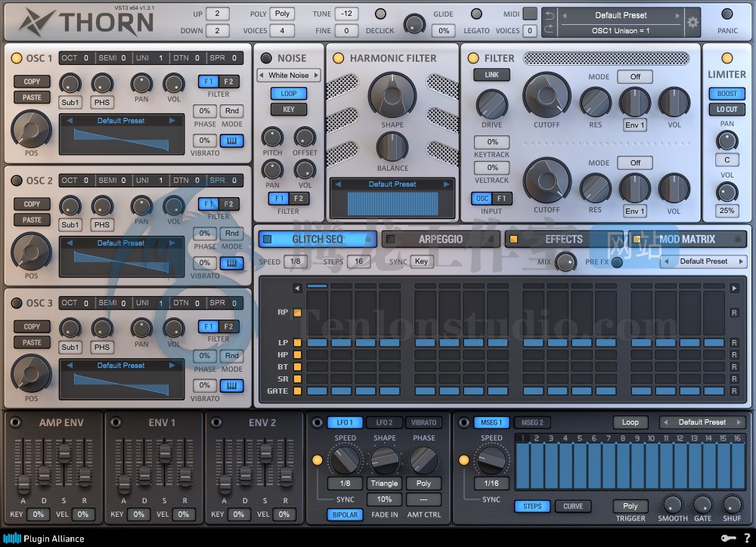Open the preset settings gear icon
The image size is (756, 547).
(692, 22)
